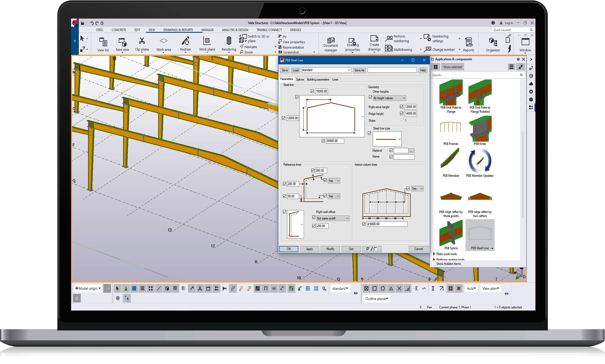Switch components to thumbnail grid view
Viewport: 605px width, 364px height.
[435, 67]
